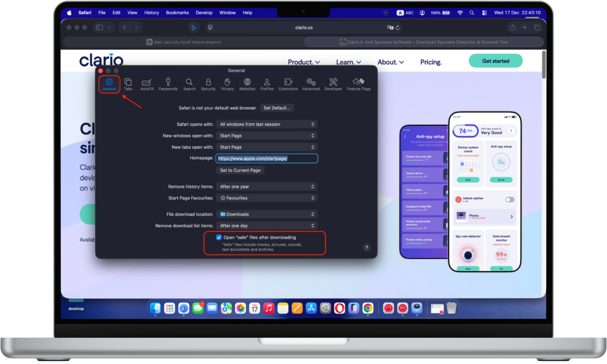607x364 pixels.
Task: Expand Remove history items dropdown
Action: [x=266, y=186]
